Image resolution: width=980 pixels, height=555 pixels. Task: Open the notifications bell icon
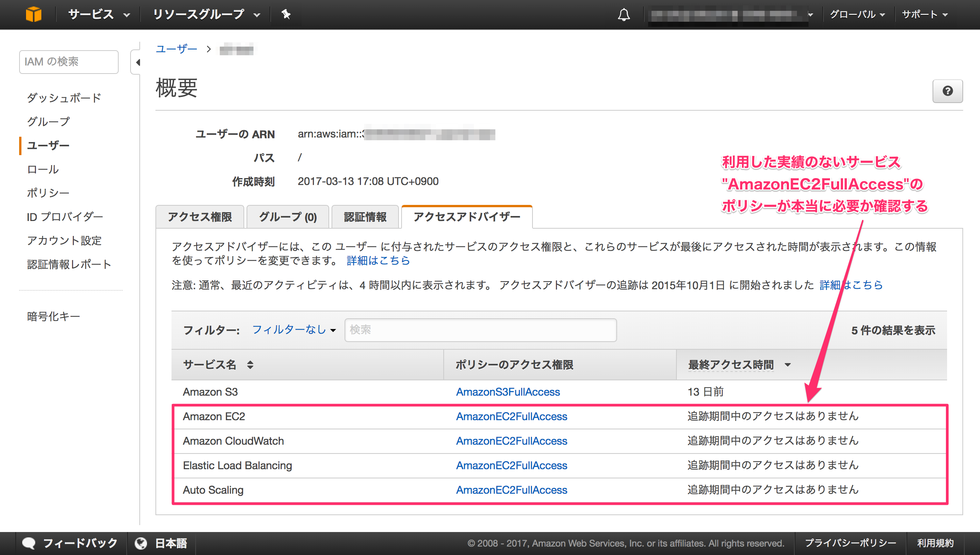click(624, 15)
